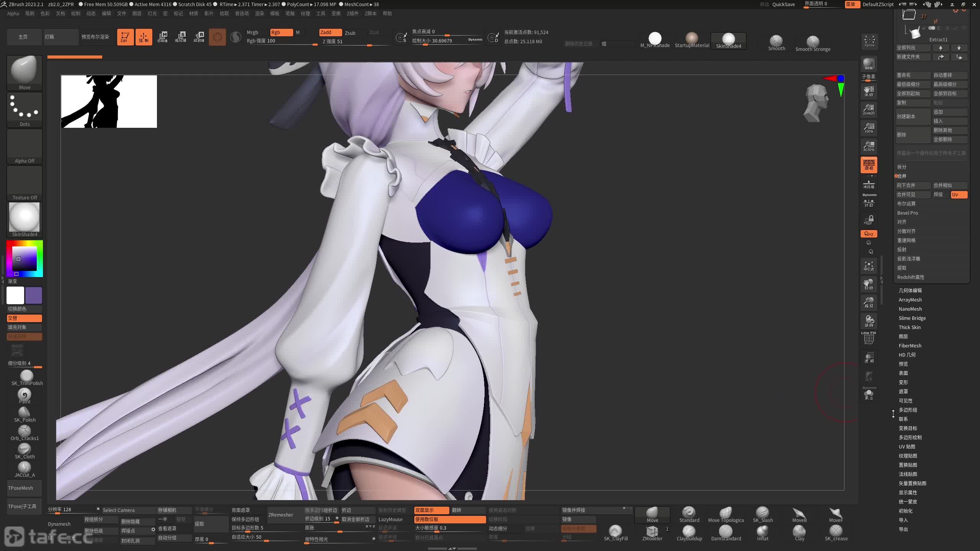Expand the 布尔运算 section

pyautogui.click(x=906, y=204)
